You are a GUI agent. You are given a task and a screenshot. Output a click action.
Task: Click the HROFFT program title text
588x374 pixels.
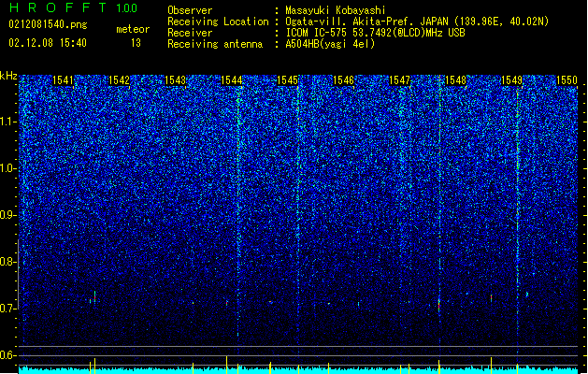coord(58,7)
